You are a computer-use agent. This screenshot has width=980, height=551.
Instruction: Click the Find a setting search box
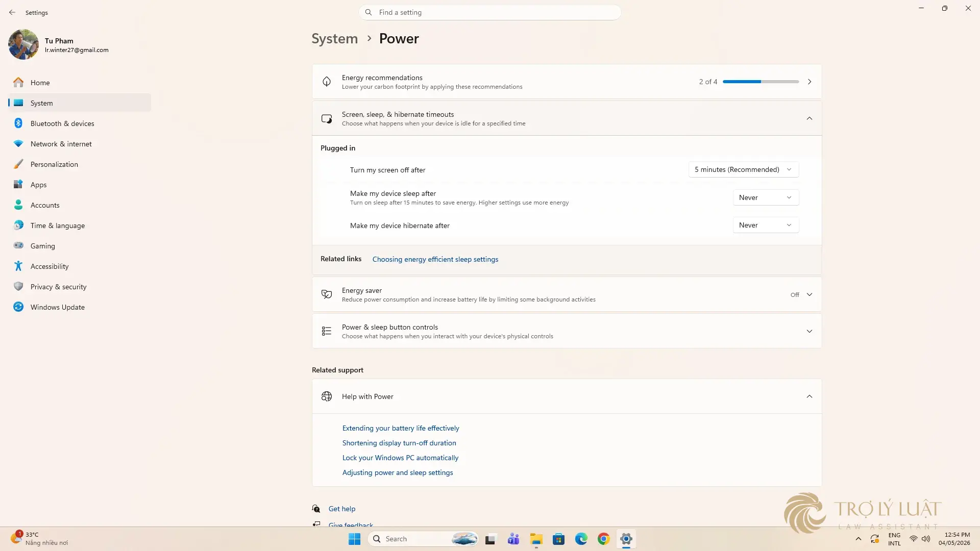click(x=490, y=12)
